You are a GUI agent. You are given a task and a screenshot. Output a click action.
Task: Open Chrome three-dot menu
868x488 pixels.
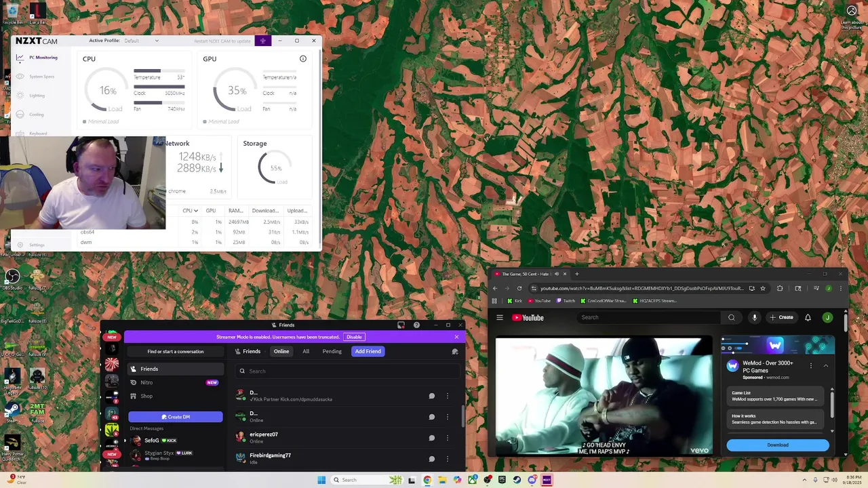click(841, 288)
